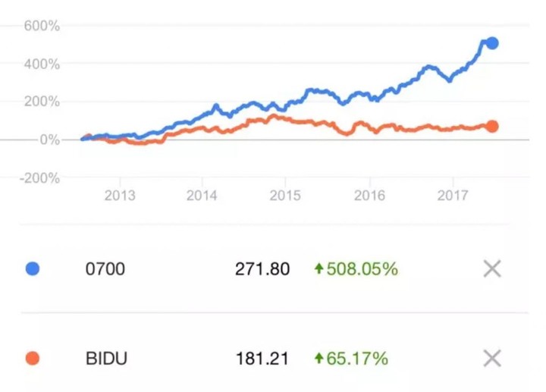Select the orange endpoint marker on the chart

tap(492, 127)
